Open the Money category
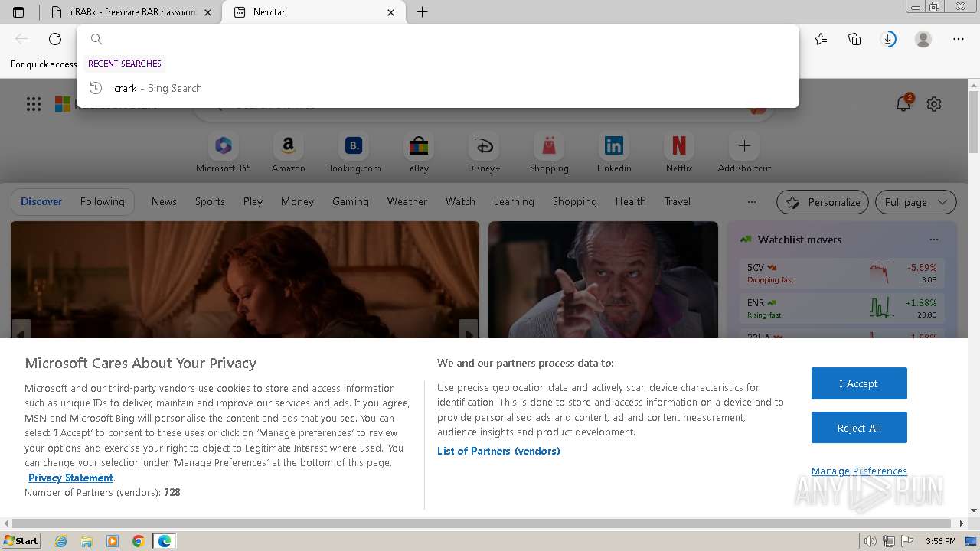This screenshot has height=551, width=980. point(297,201)
